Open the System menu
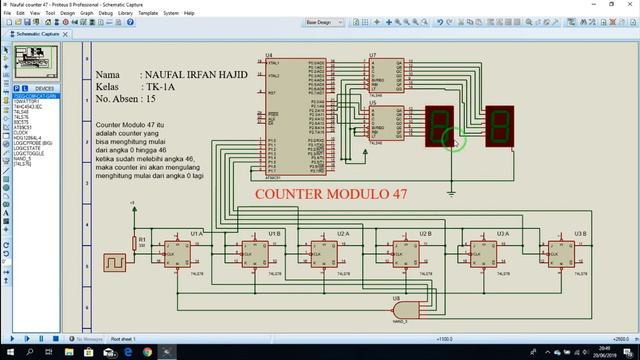The height and width of the screenshot is (360, 640). pos(171,13)
